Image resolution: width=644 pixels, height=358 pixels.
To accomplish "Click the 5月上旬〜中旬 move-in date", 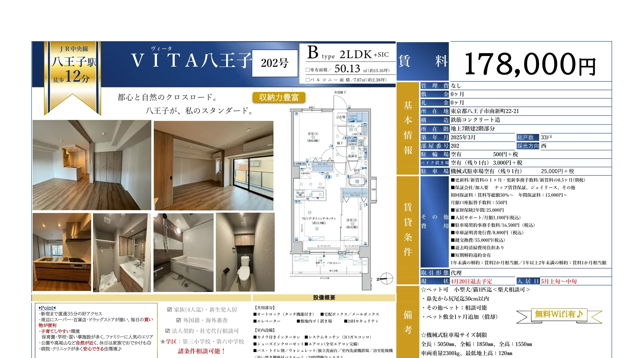I will (x=559, y=282).
